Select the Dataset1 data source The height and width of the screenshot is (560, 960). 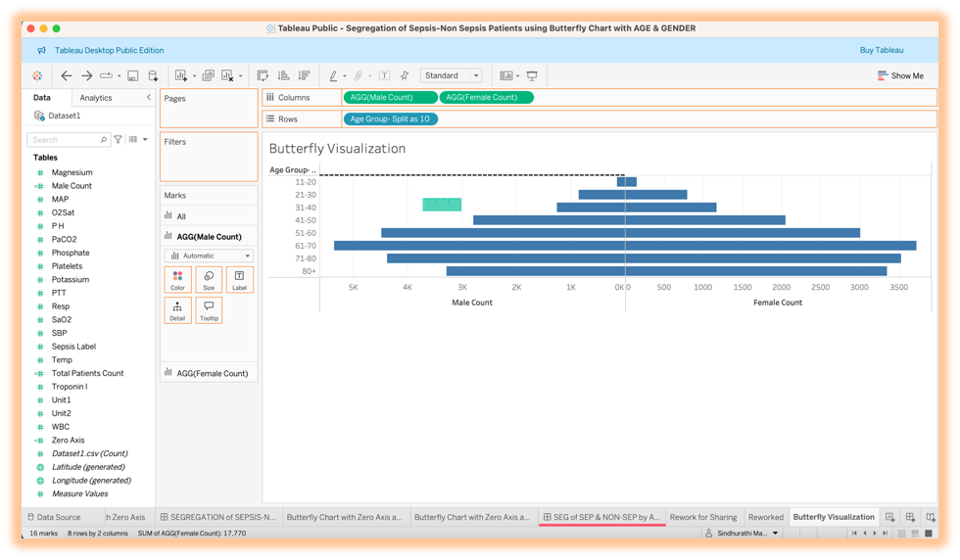pyautogui.click(x=58, y=116)
